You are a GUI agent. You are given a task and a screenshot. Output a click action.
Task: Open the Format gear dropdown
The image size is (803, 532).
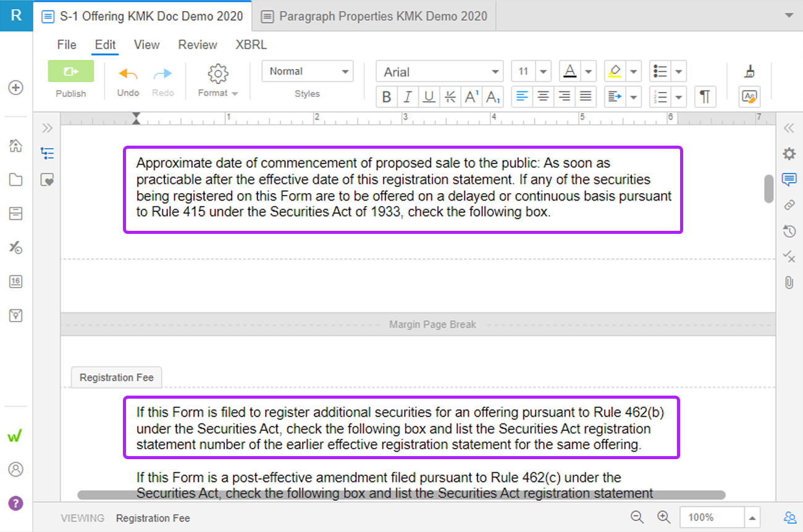(218, 80)
